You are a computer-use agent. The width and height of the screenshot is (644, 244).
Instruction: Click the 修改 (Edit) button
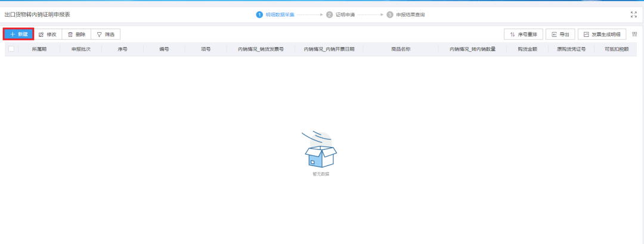point(48,35)
